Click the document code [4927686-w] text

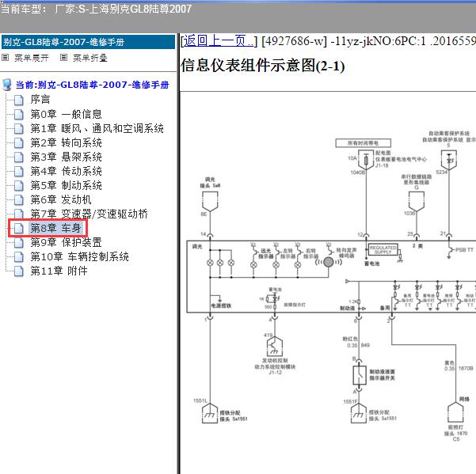pyautogui.click(x=294, y=41)
